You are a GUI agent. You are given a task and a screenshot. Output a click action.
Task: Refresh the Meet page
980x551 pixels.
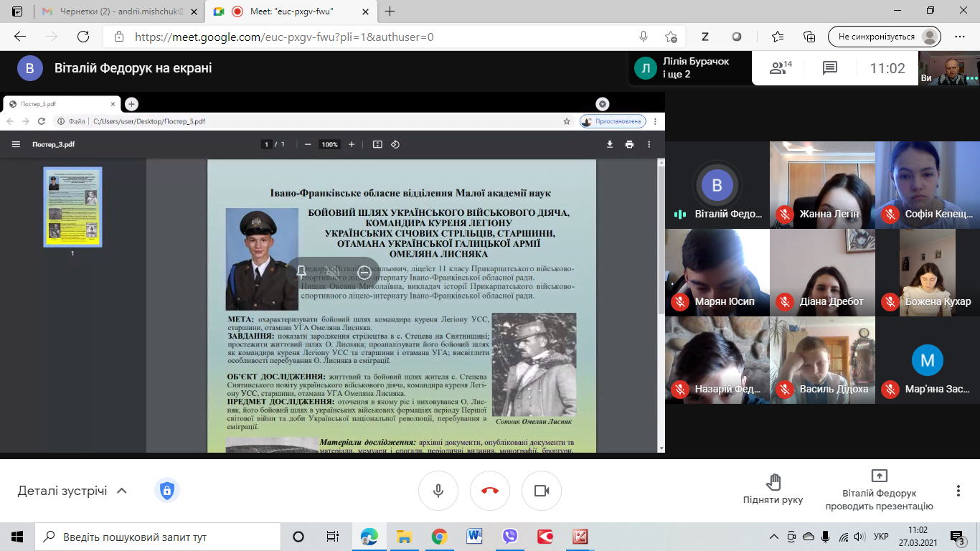coord(83,37)
